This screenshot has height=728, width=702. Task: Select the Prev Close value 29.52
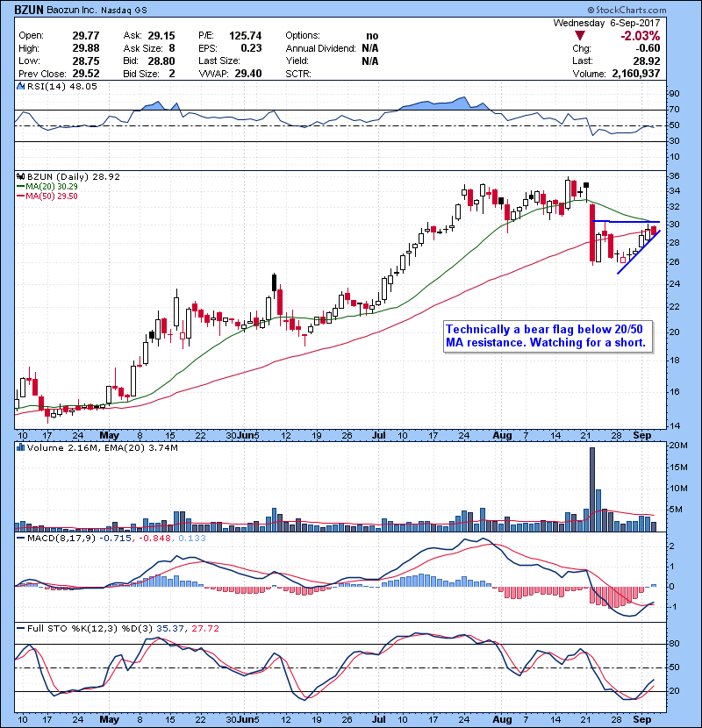(x=86, y=74)
